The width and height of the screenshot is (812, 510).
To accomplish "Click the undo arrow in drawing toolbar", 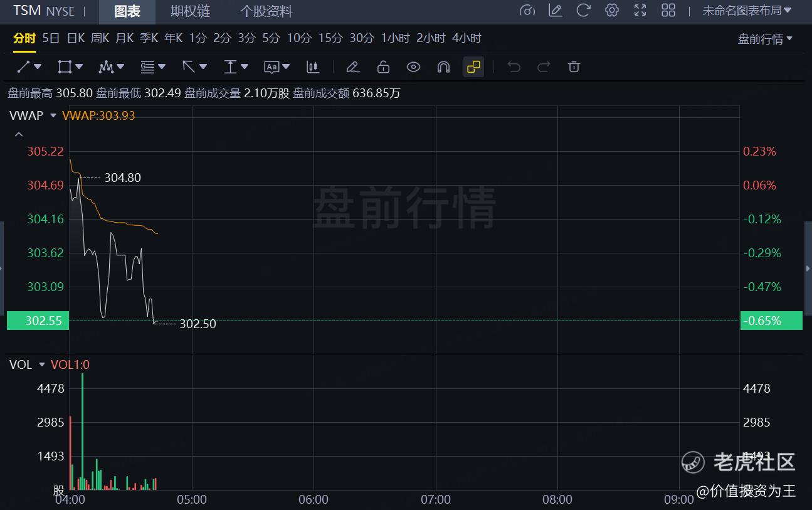I will [x=514, y=66].
